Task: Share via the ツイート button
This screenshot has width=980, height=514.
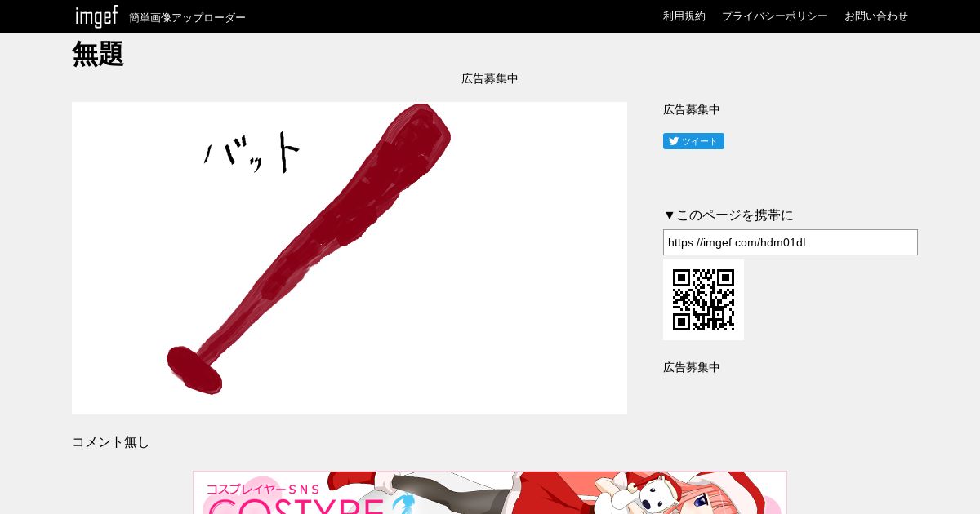Action: [693, 141]
